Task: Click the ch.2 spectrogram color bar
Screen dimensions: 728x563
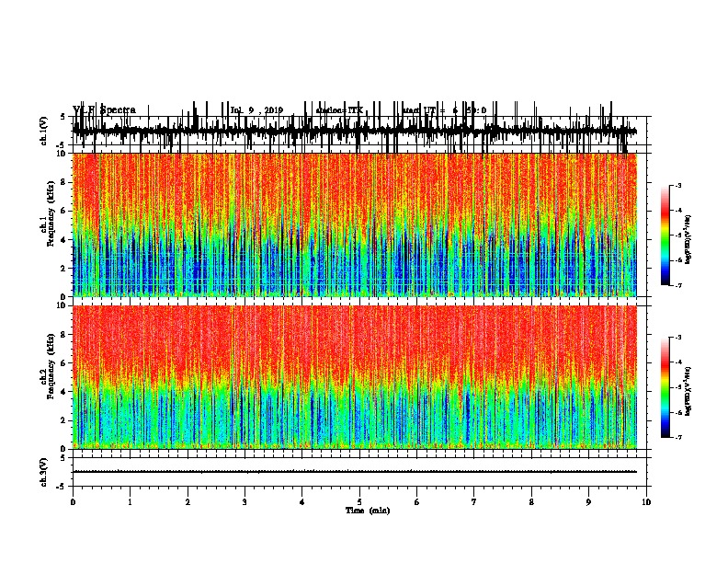Action: pyautogui.click(x=665, y=387)
